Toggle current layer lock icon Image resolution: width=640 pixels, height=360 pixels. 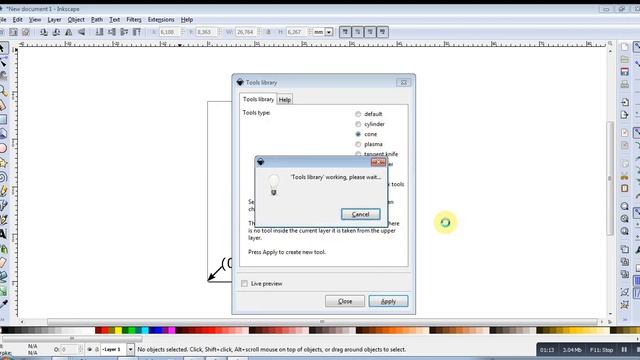point(97,349)
